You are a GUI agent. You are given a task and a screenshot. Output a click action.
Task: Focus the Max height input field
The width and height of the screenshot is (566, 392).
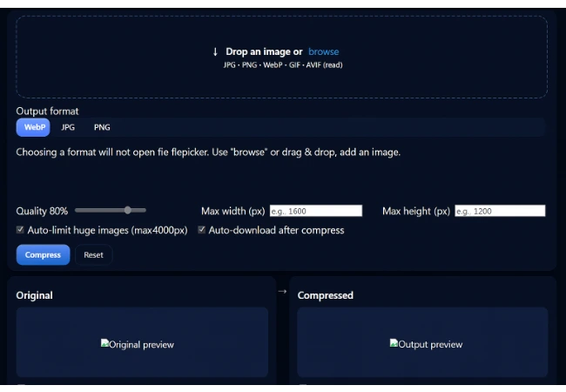click(x=499, y=211)
